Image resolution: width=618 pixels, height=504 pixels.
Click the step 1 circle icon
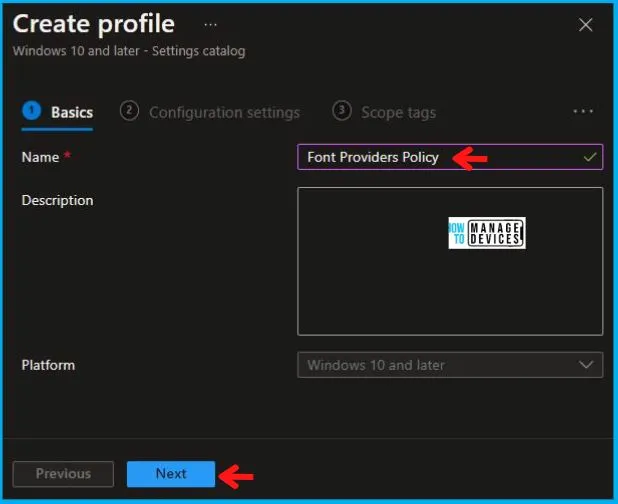tap(31, 112)
